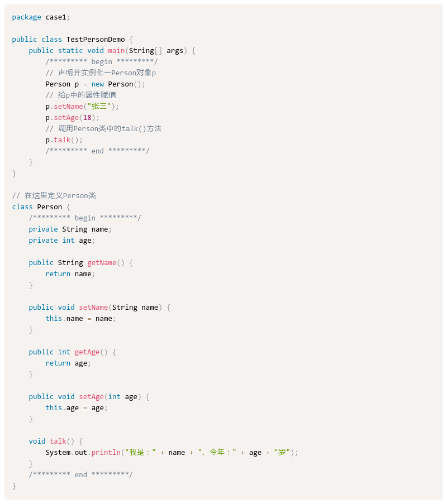
Task: Click the class declaration "Person"
Action: pyautogui.click(x=49, y=207)
